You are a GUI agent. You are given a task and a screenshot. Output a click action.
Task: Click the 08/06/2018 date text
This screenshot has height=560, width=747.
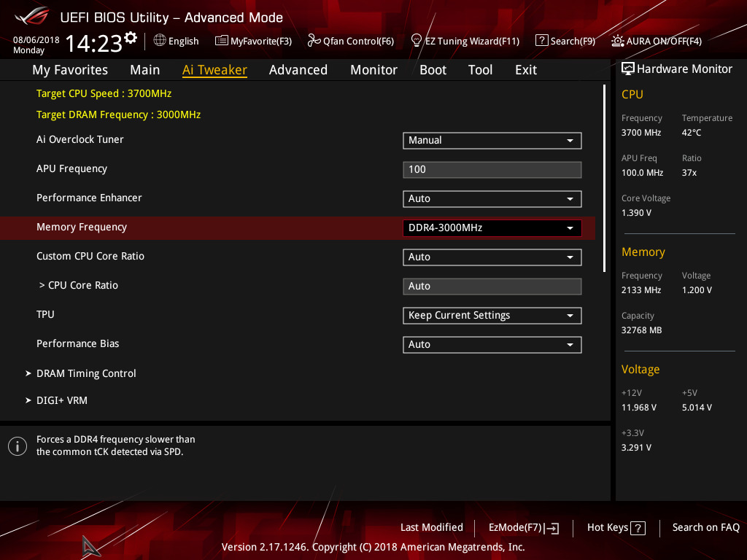[x=36, y=40]
